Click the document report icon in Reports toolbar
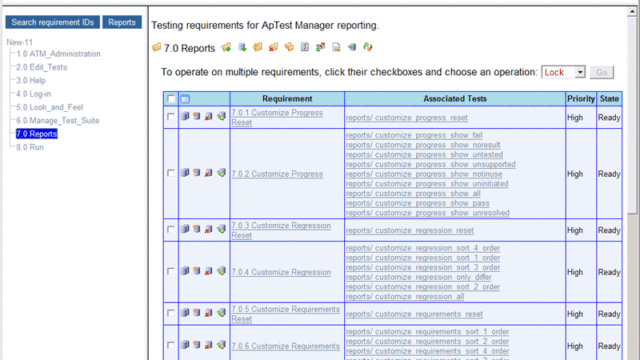 (336, 47)
